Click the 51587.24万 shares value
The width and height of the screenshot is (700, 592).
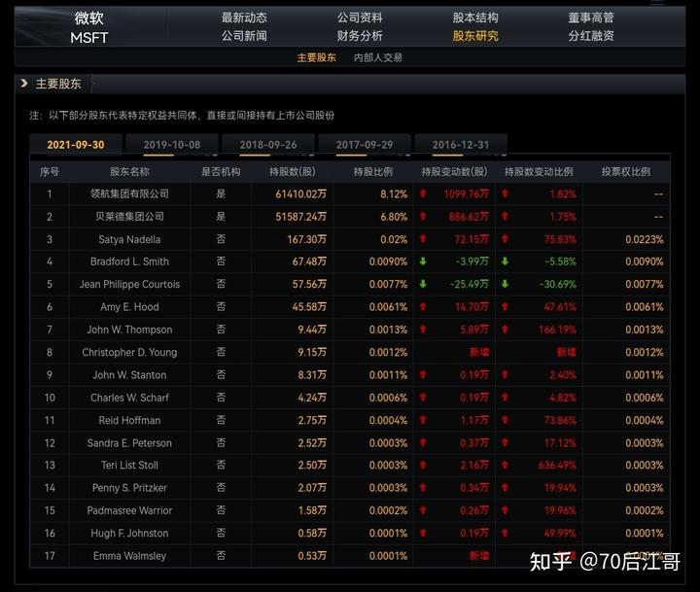tap(300, 217)
